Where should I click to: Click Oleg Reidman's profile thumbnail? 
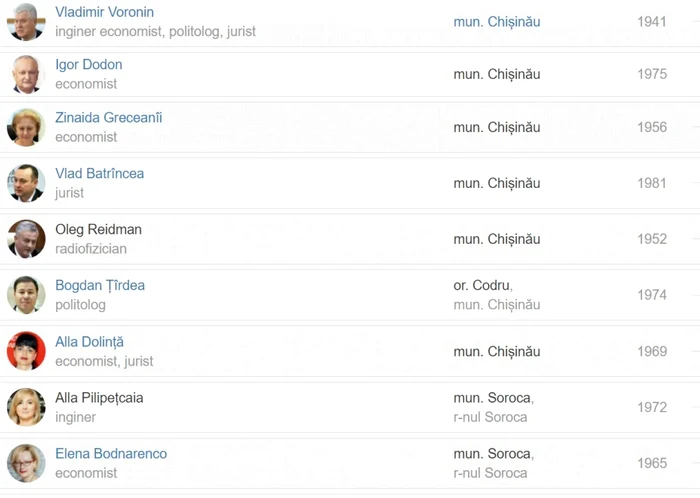click(26, 239)
